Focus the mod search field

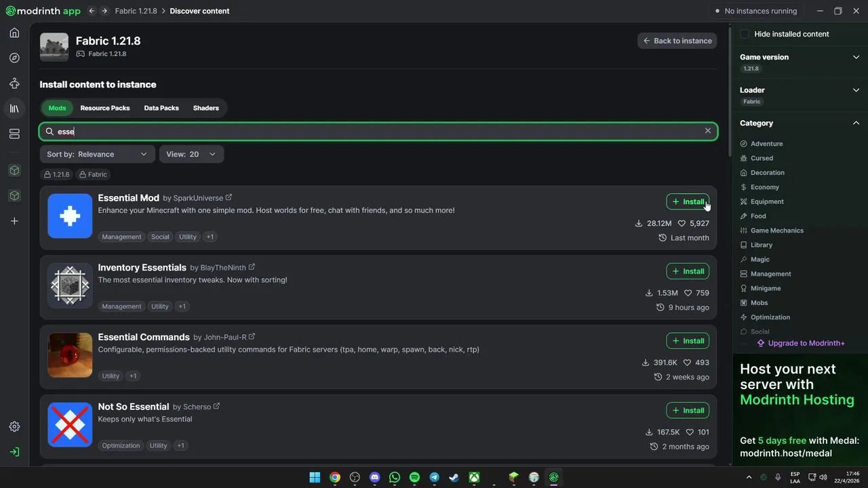pyautogui.click(x=378, y=131)
